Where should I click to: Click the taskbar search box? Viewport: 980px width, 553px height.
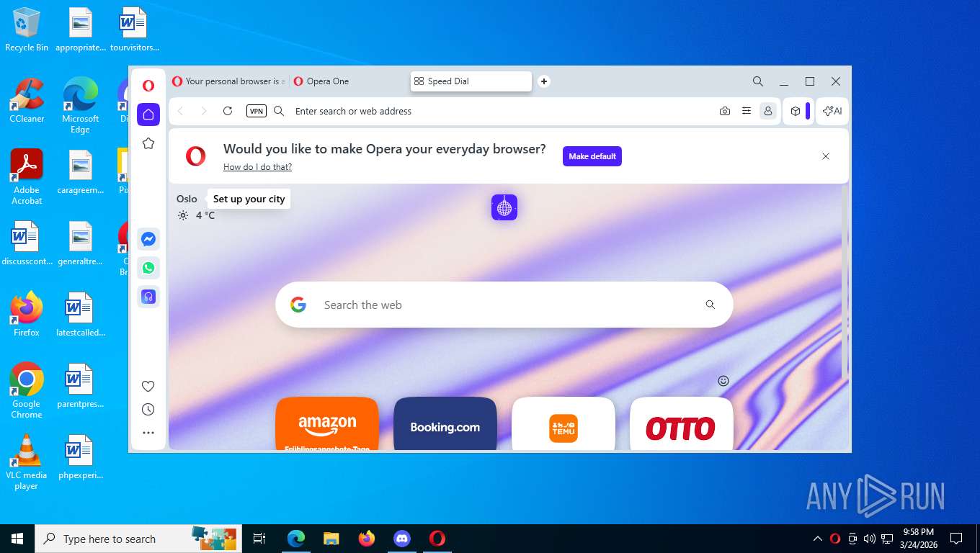pyautogui.click(x=137, y=539)
